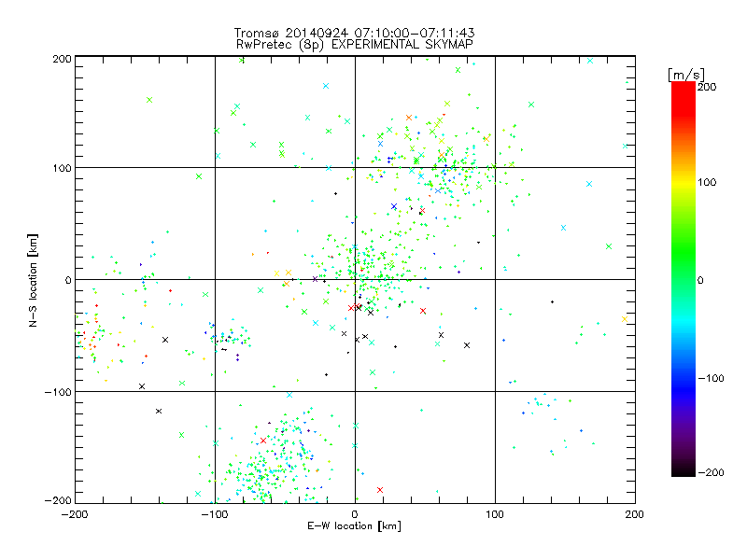Click the color bar "200" label

pyautogui.click(x=707, y=87)
